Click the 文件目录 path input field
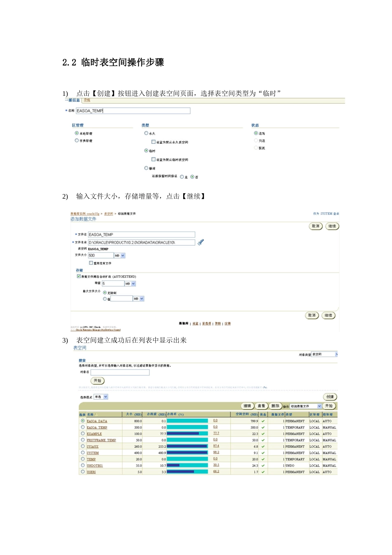This screenshot has width=392, height=555. pos(142,242)
